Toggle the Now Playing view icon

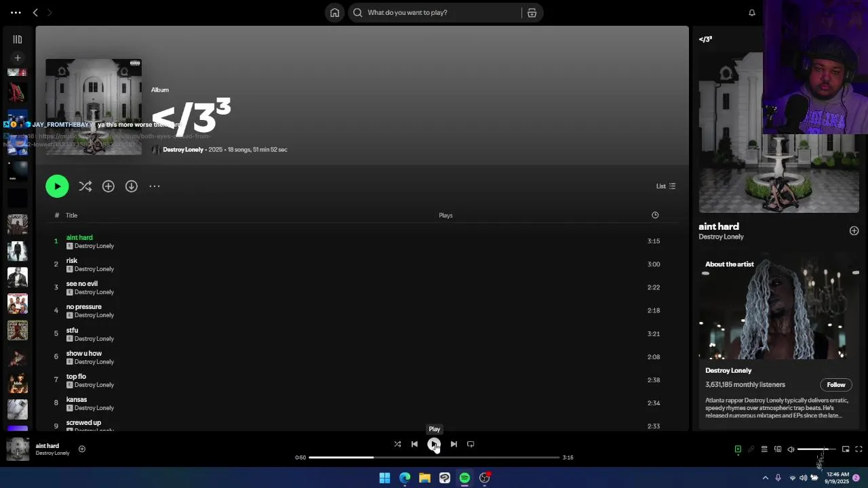(x=738, y=449)
